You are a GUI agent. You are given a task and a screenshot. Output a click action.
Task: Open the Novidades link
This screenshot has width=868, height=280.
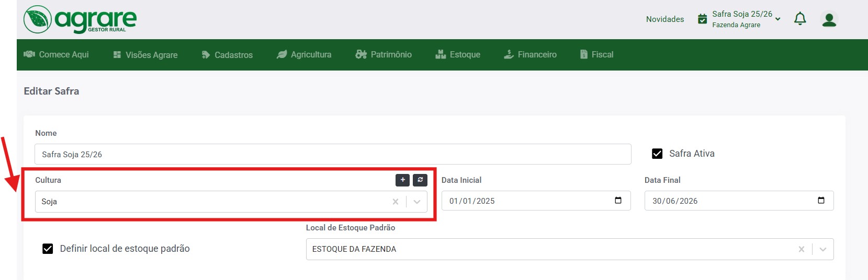665,19
